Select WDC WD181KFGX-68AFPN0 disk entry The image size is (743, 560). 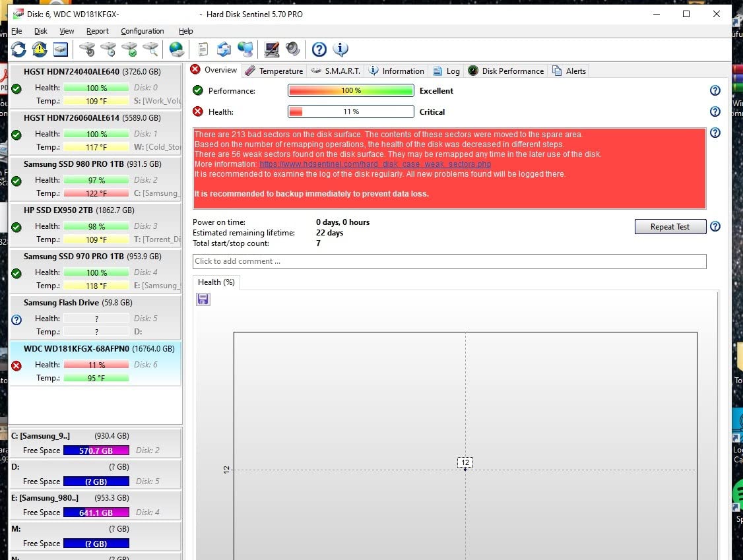[x=95, y=363]
